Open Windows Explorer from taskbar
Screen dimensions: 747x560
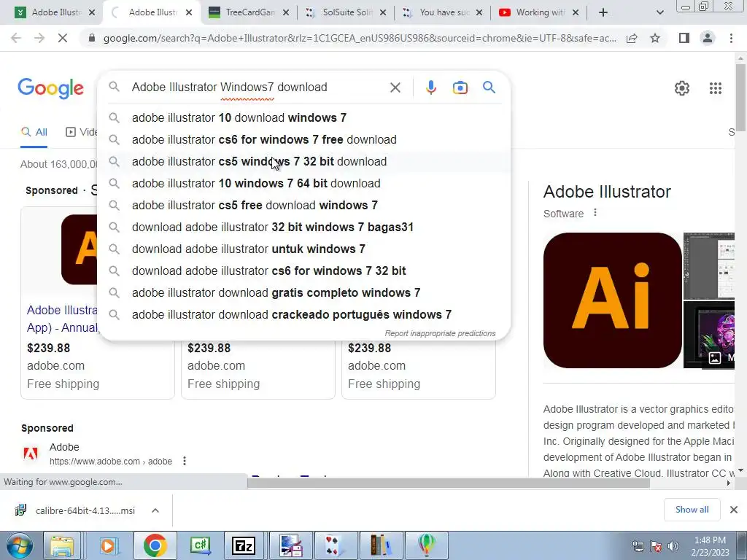(62, 545)
